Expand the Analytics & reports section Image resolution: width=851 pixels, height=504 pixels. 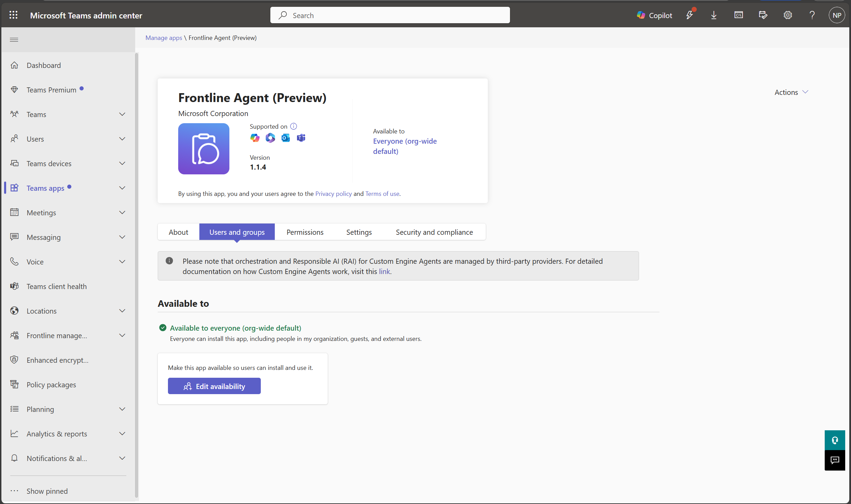[122, 434]
